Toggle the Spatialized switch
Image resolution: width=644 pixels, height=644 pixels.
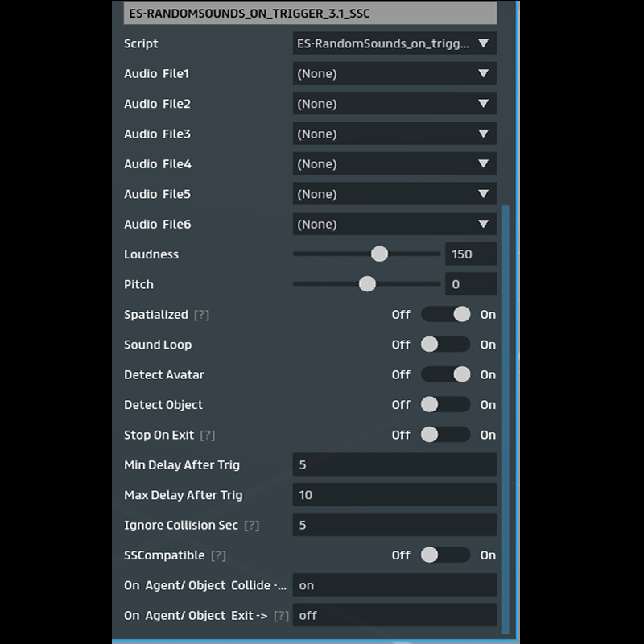click(445, 315)
